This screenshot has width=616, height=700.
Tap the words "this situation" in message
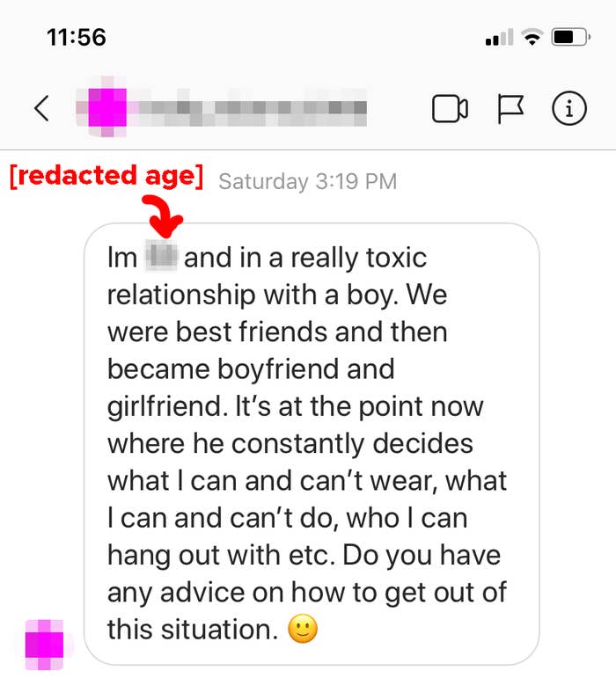click(193, 630)
